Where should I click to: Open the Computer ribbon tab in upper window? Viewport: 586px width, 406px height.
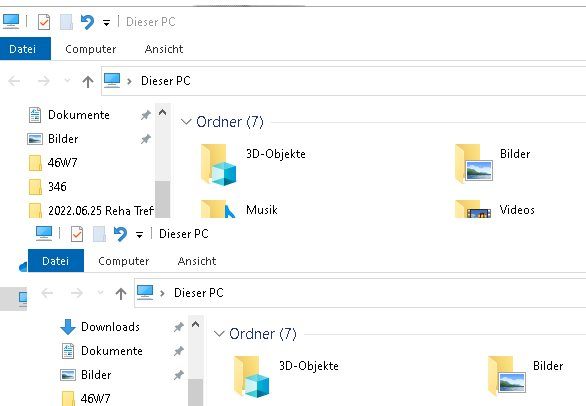91,49
